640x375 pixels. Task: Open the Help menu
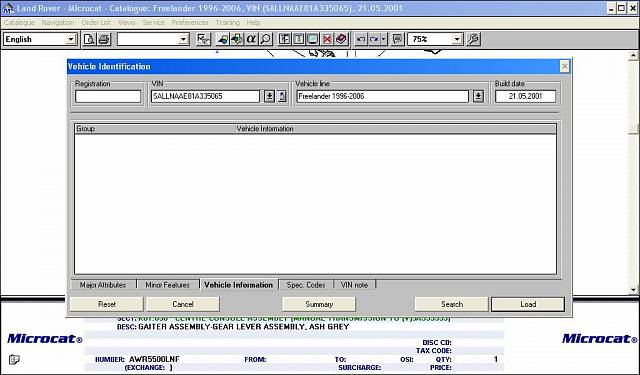(253, 22)
